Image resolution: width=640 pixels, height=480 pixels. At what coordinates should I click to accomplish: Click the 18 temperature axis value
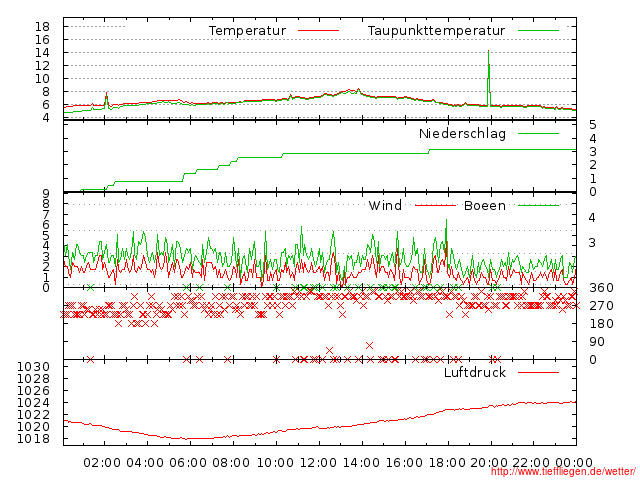coord(42,27)
